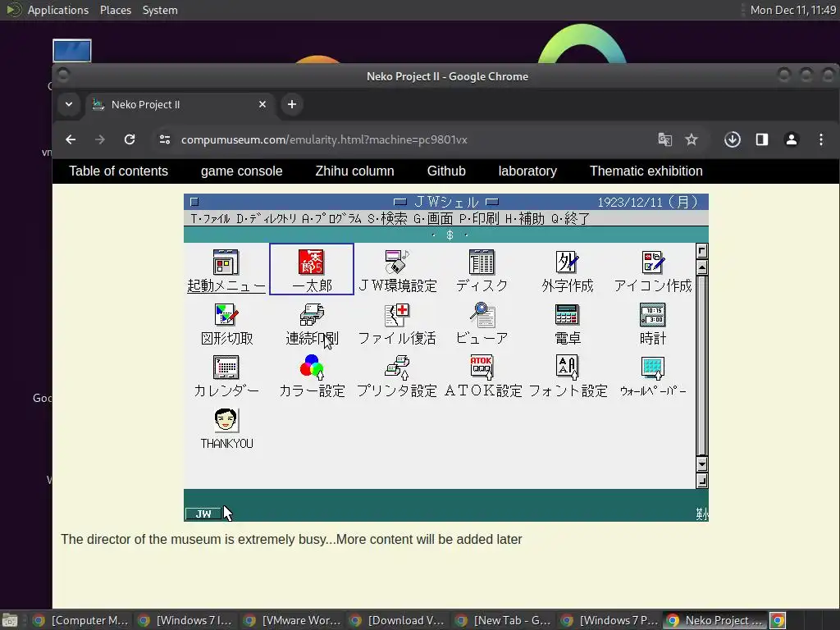The height and width of the screenshot is (630, 840).
Task: Open the System menu
Action: click(160, 10)
